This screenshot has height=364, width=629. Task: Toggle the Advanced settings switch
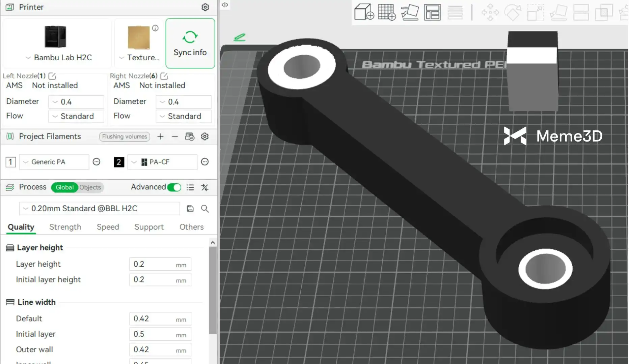tap(174, 187)
